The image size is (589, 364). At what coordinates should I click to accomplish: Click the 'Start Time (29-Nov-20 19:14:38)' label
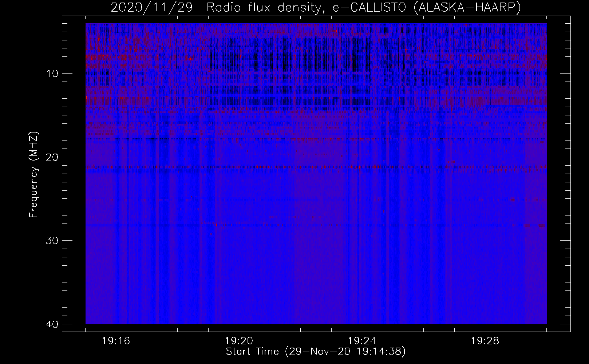click(x=316, y=352)
